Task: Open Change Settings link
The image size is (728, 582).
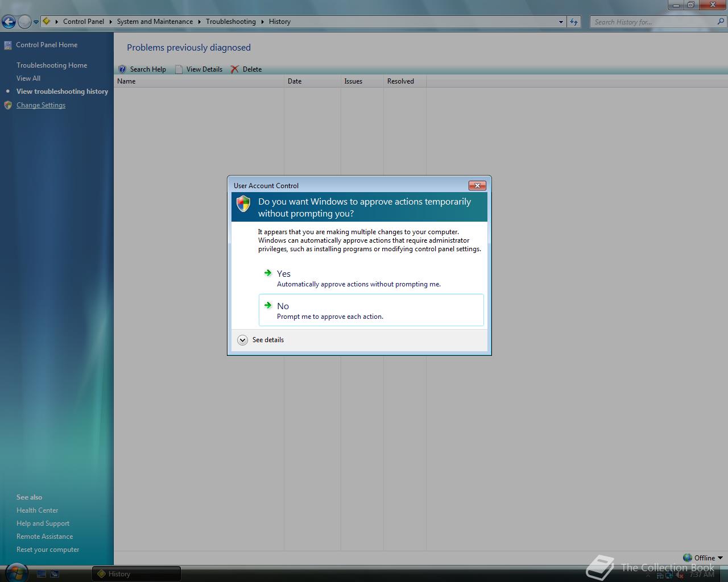Action: tap(41, 105)
